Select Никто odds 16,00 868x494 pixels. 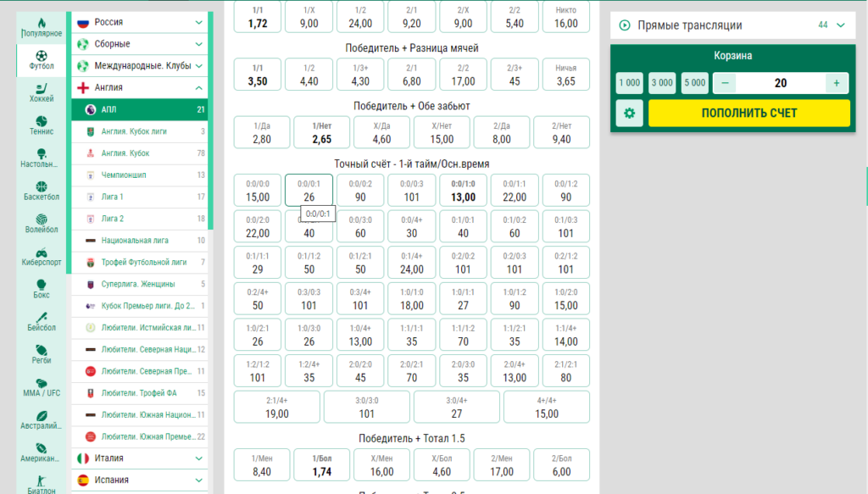point(565,17)
